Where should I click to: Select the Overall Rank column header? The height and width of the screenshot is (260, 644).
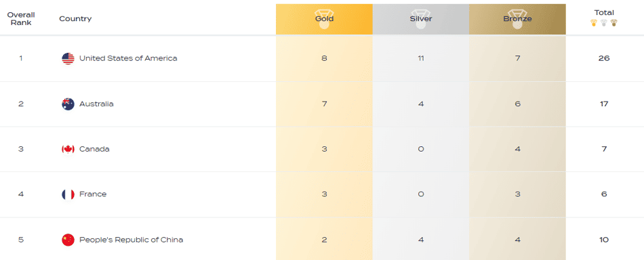(21, 18)
